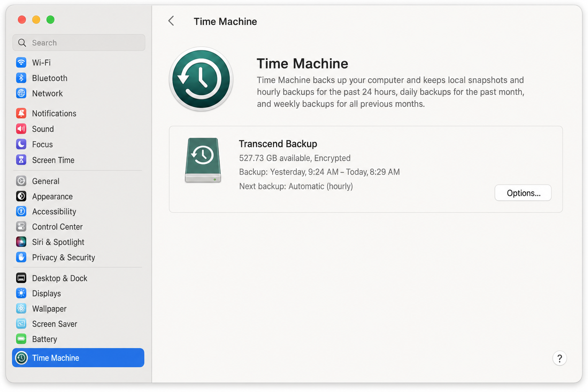The image size is (588, 392).
Task: Click the Time Machine toolbar title
Action: click(x=225, y=21)
